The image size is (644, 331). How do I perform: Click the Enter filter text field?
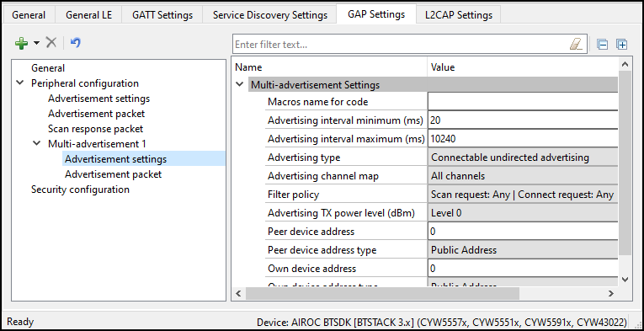[401, 45]
